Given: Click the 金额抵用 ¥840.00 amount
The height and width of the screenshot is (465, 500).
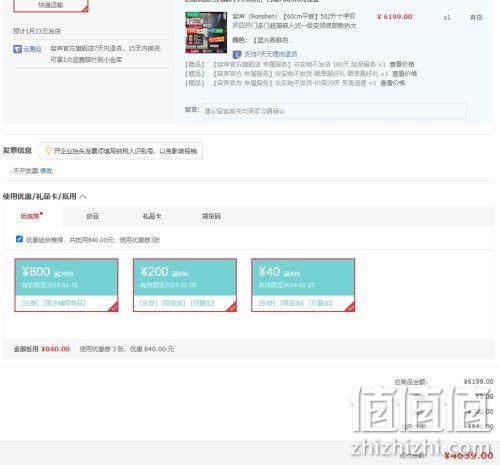Looking at the screenshot, I should pos(56,349).
